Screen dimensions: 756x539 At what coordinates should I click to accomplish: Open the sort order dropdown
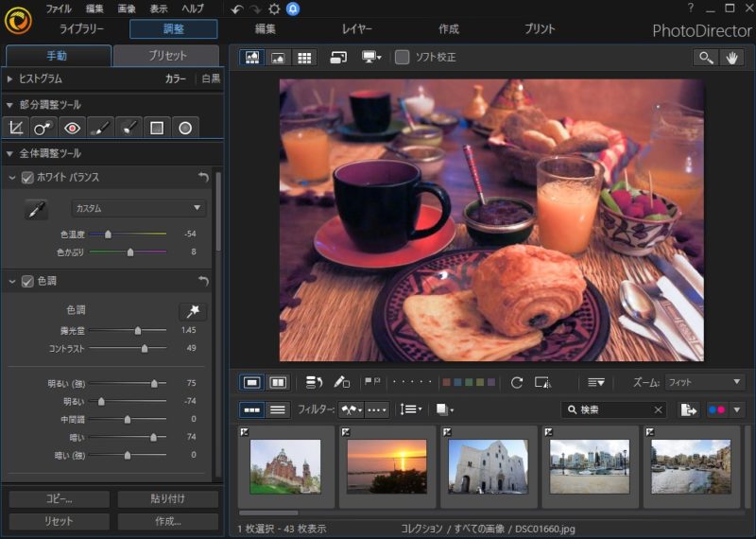click(410, 409)
